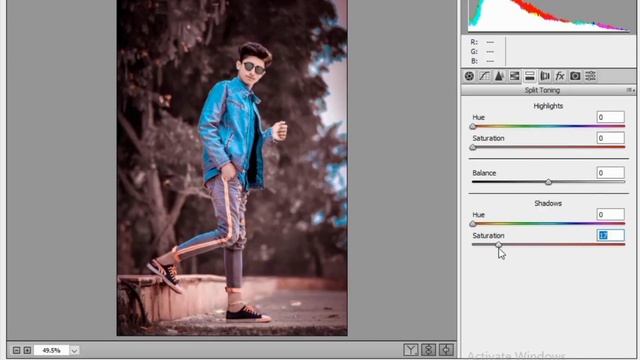
Task: Click the Shadows Hue value field
Action: click(x=610, y=214)
